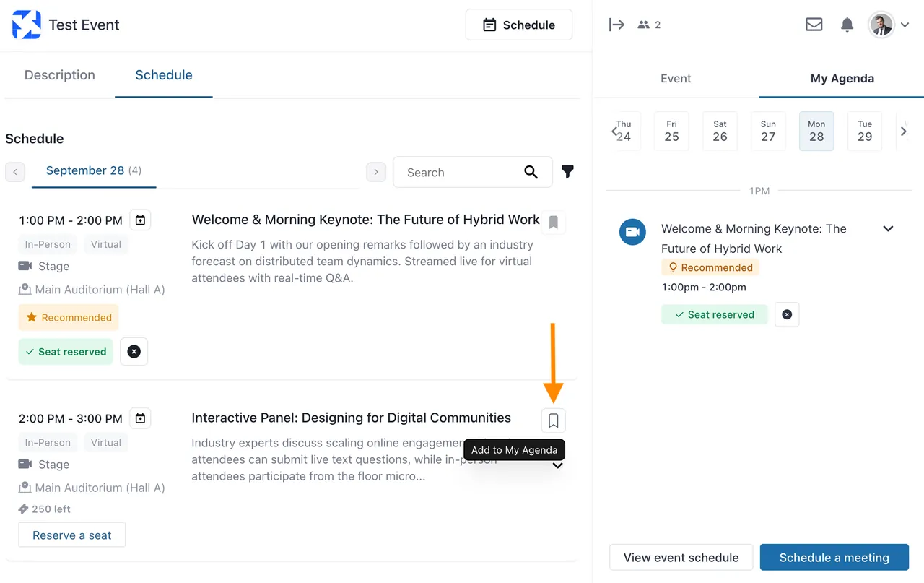Click the video camera icon in My Agenda
924x583 pixels.
point(633,232)
